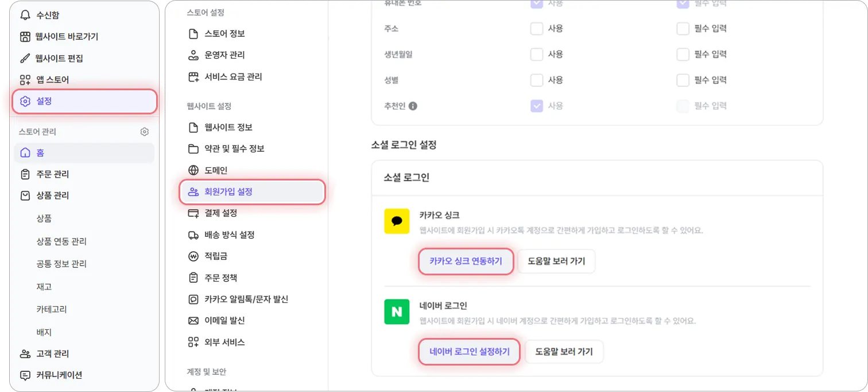
Task: Open 수신함 via the bell icon
Action: [25, 15]
